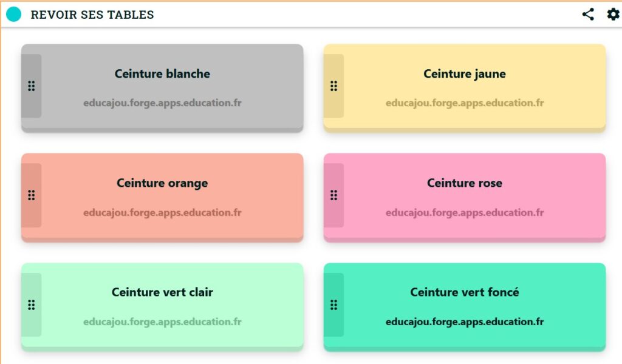This screenshot has width=622, height=364.
Task: Click drag handle on Ceinture vert foncé card
Action: (333, 305)
